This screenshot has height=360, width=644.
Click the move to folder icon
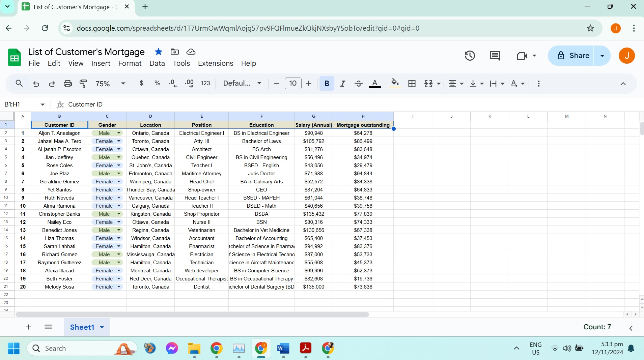175,52
